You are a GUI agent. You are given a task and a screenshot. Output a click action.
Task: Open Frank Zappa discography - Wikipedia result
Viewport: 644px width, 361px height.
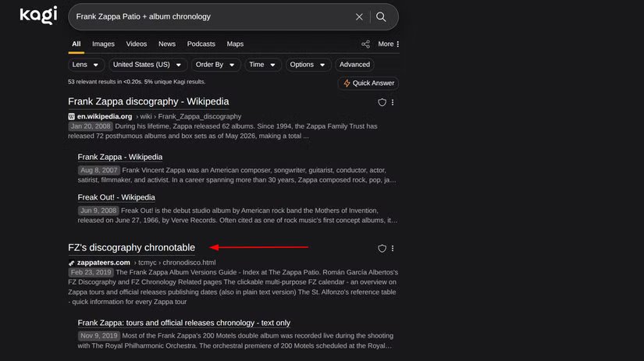148,101
